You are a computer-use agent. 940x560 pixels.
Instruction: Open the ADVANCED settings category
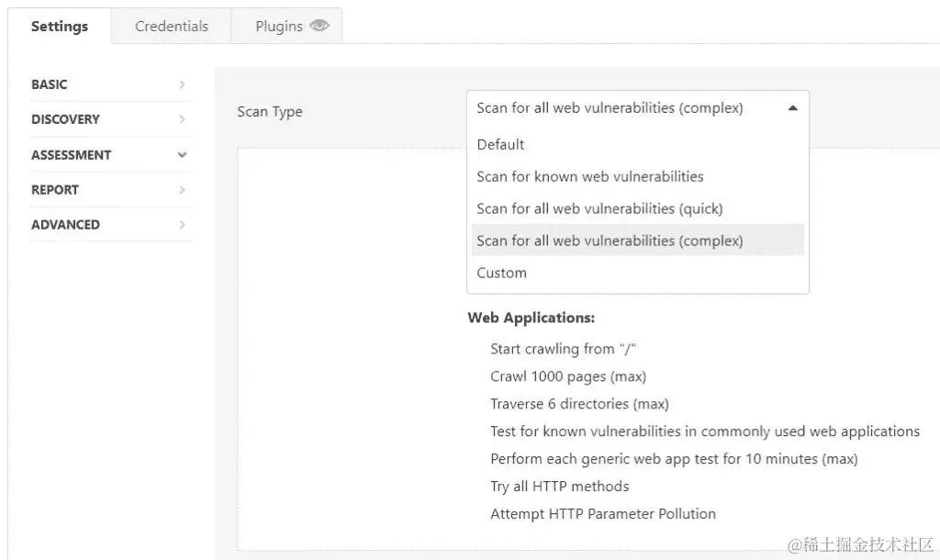[65, 225]
